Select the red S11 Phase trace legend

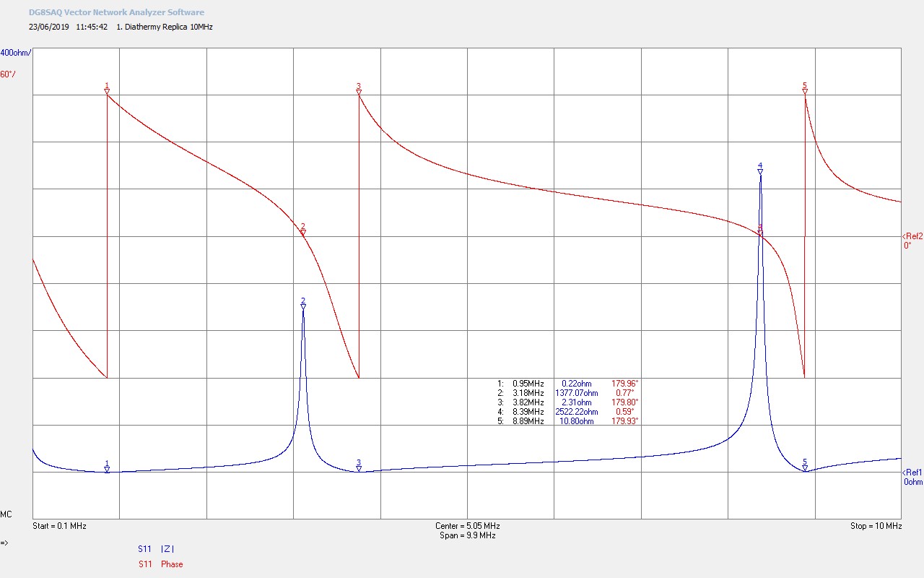[x=160, y=564]
